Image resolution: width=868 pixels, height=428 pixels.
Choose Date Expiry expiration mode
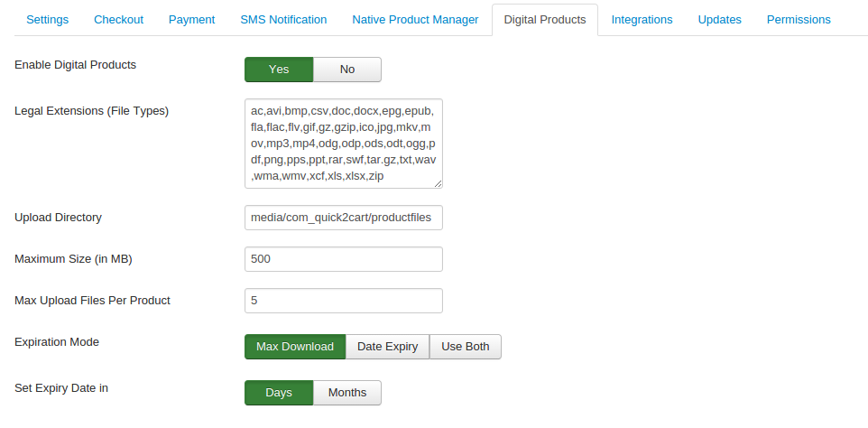tap(387, 347)
